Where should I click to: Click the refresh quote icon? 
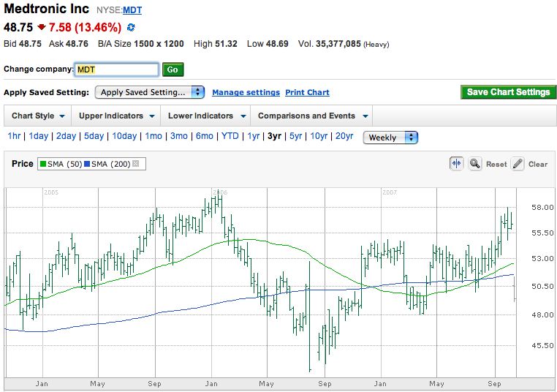tap(131, 28)
